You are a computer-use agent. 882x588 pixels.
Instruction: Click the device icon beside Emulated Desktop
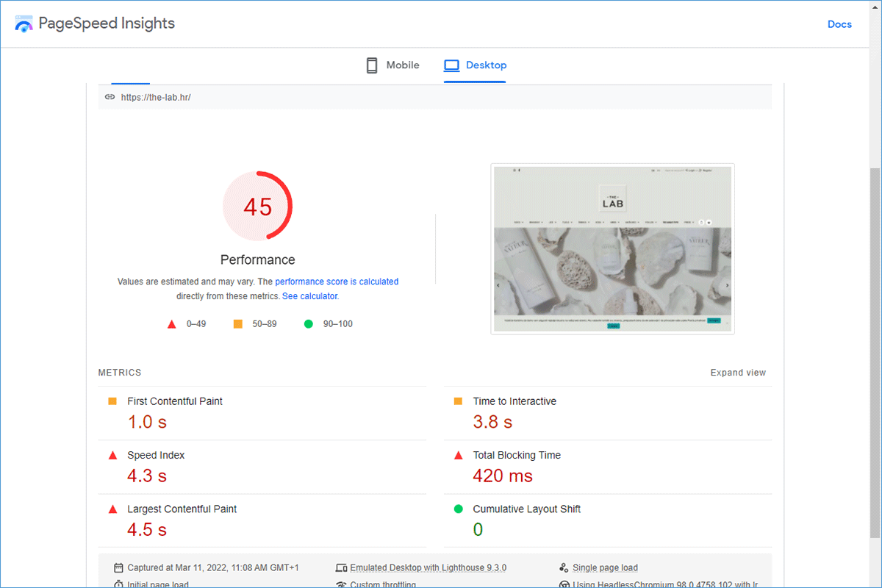click(340, 568)
